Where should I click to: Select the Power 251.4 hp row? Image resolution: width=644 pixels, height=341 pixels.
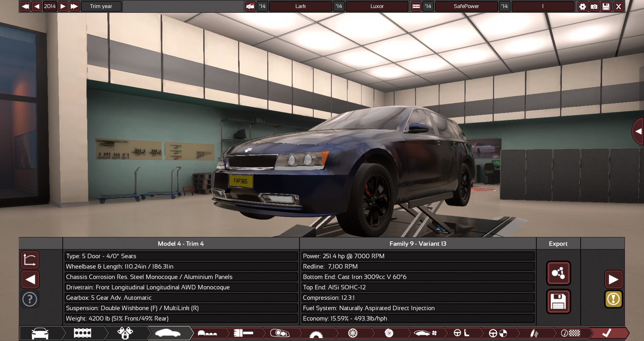point(418,256)
